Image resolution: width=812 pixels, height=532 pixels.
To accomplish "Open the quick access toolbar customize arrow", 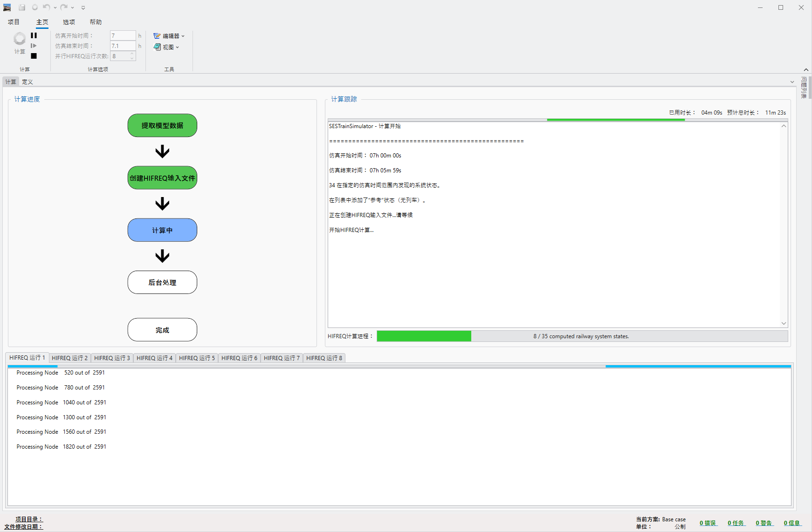I will (x=83, y=8).
